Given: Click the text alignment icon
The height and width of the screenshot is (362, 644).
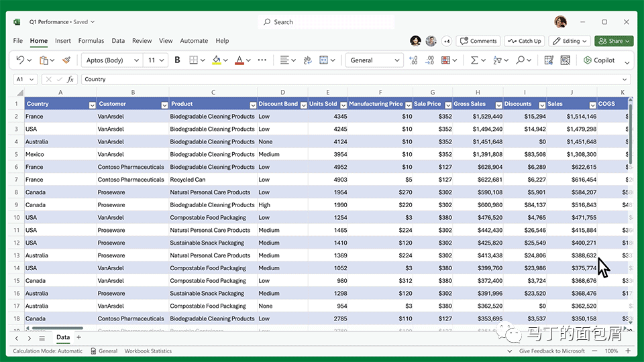Looking at the screenshot, I should 284,60.
